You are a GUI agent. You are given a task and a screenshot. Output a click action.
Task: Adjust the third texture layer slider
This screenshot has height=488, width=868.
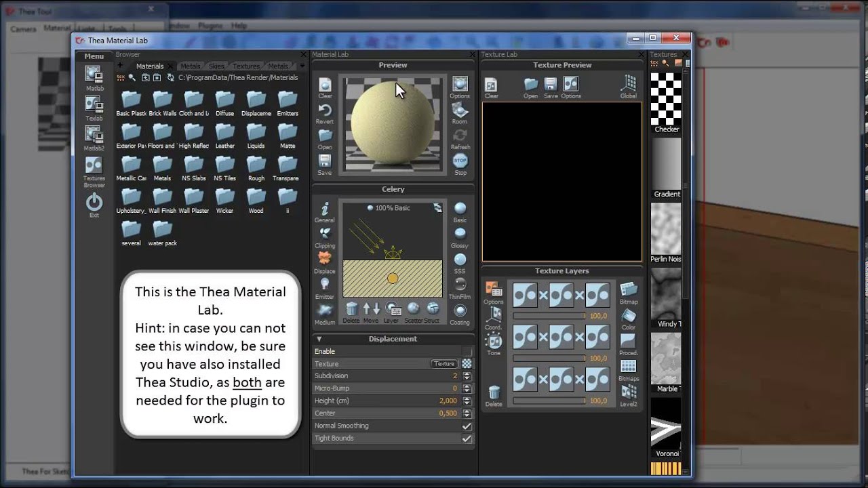(549, 401)
